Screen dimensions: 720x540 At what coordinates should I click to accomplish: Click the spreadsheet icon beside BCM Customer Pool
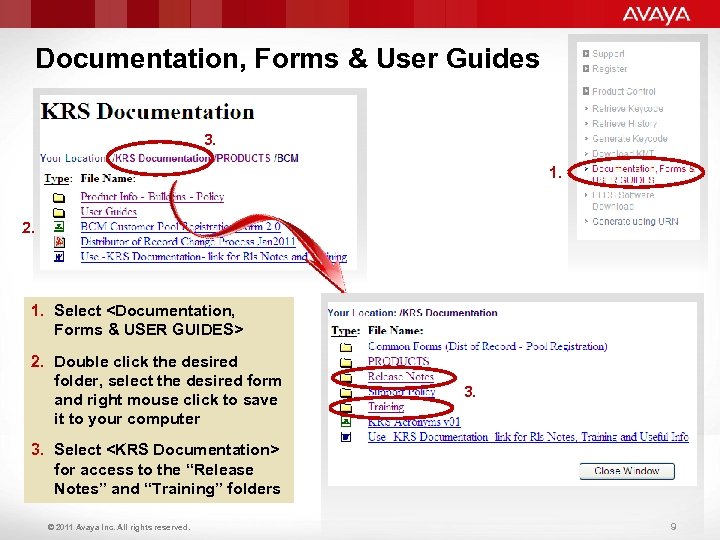59,226
